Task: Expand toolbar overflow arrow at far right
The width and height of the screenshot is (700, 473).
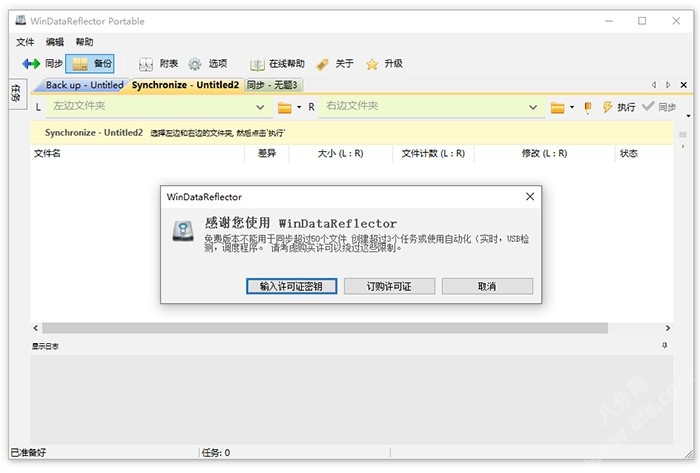Action: point(688,116)
